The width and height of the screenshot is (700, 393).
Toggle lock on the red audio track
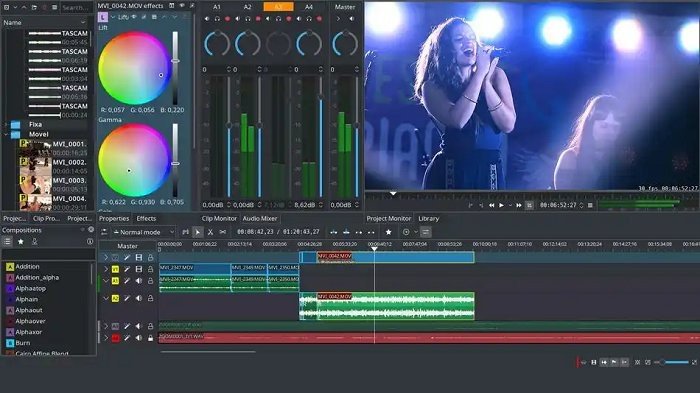point(150,338)
